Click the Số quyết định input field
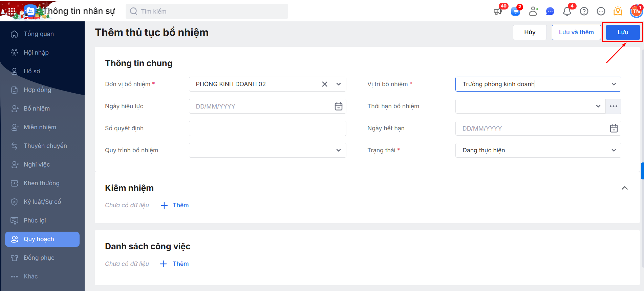This screenshot has height=291, width=644. 267,128
